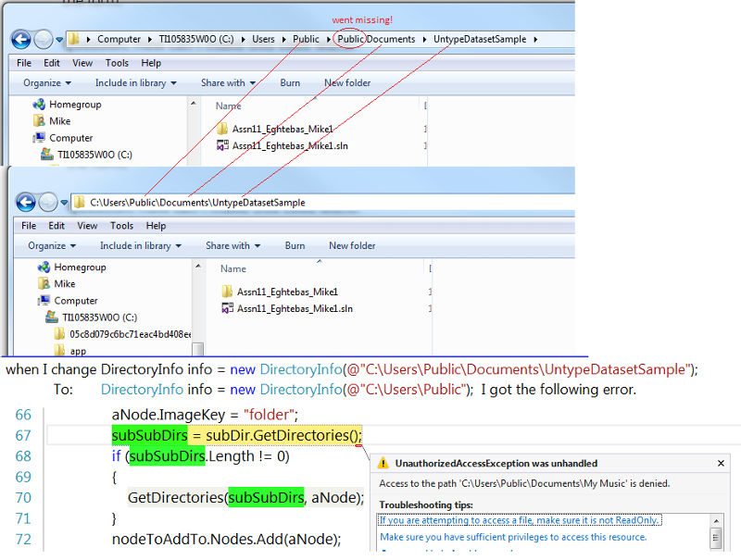
Task: Open the Tools menu
Action: pos(117,63)
